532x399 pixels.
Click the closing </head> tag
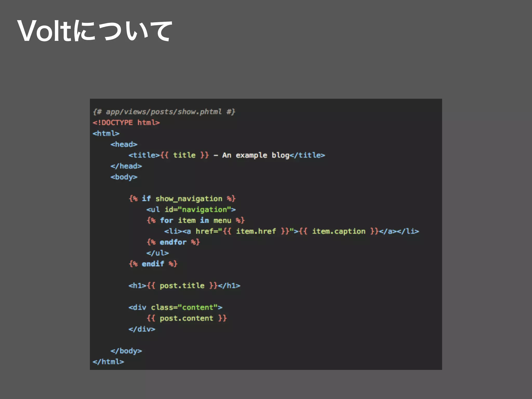point(126,166)
